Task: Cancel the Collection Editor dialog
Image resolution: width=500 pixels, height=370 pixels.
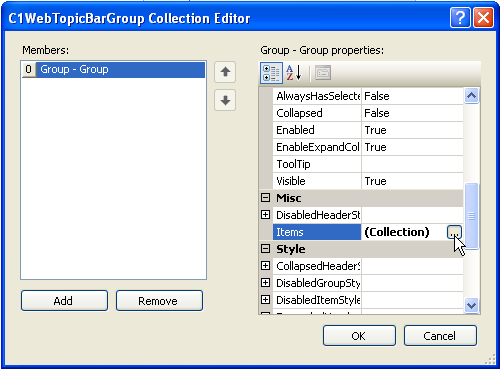Action: tap(440, 336)
